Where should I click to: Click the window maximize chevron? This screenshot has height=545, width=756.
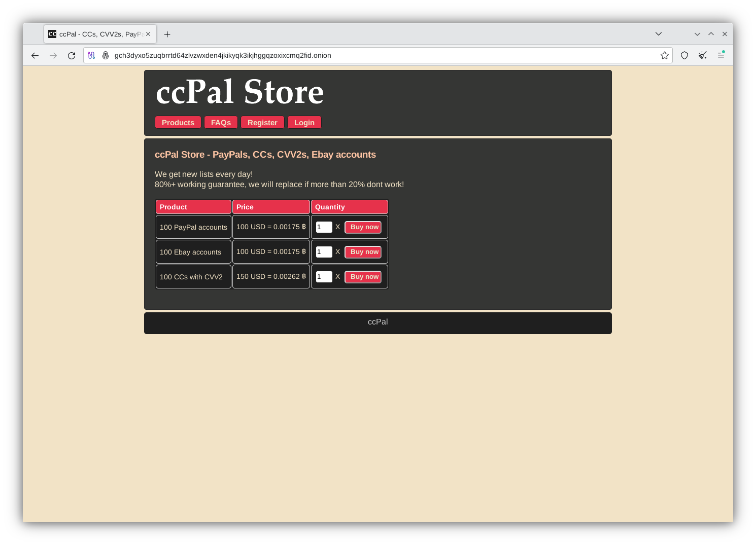click(x=711, y=34)
